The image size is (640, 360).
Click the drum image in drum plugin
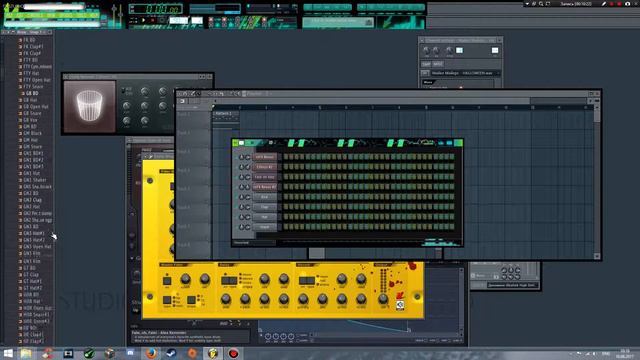tap(89, 106)
